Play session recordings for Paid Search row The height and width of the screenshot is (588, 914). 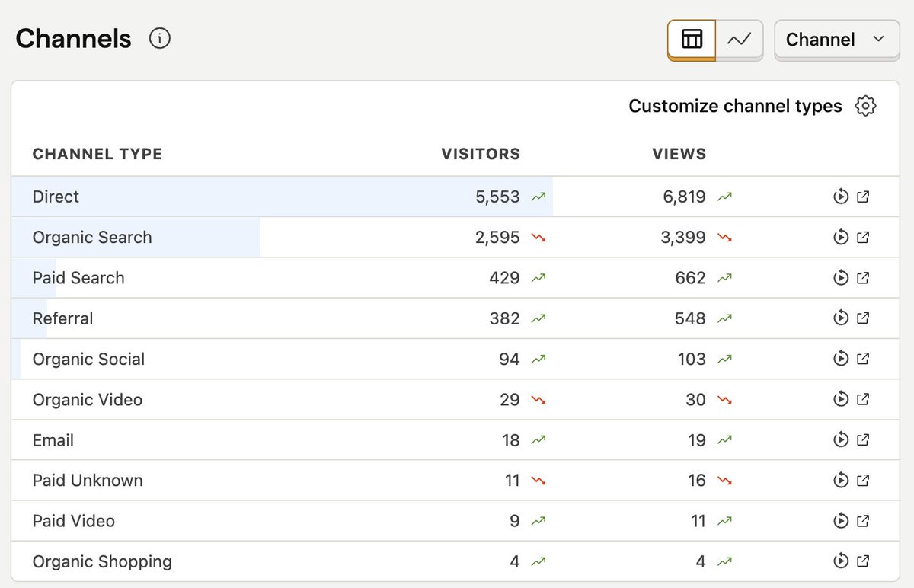coord(841,278)
